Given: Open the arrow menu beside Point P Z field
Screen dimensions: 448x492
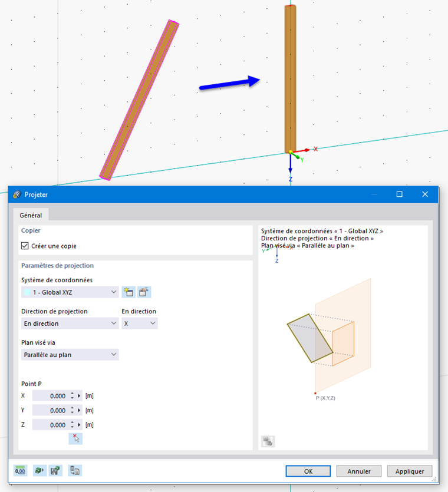Looking at the screenshot, I should pos(80,425).
